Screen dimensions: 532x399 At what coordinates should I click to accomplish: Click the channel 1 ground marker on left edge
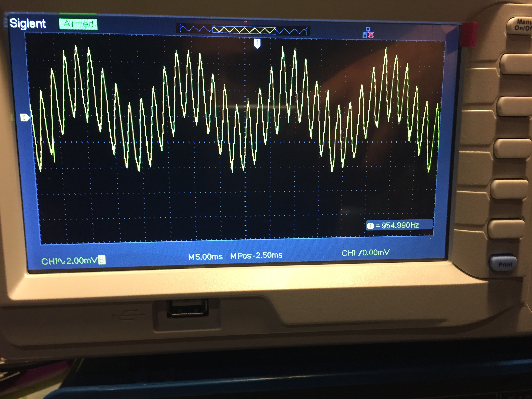(25, 117)
